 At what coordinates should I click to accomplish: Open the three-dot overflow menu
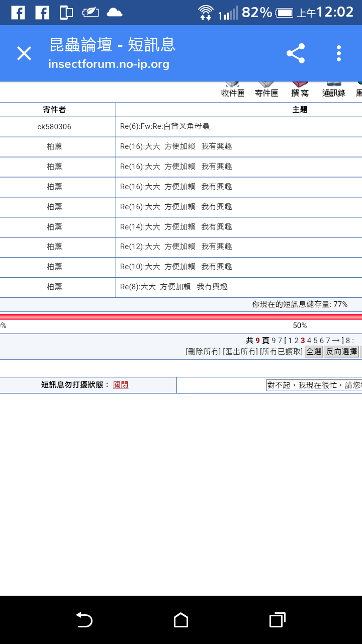tap(339, 53)
